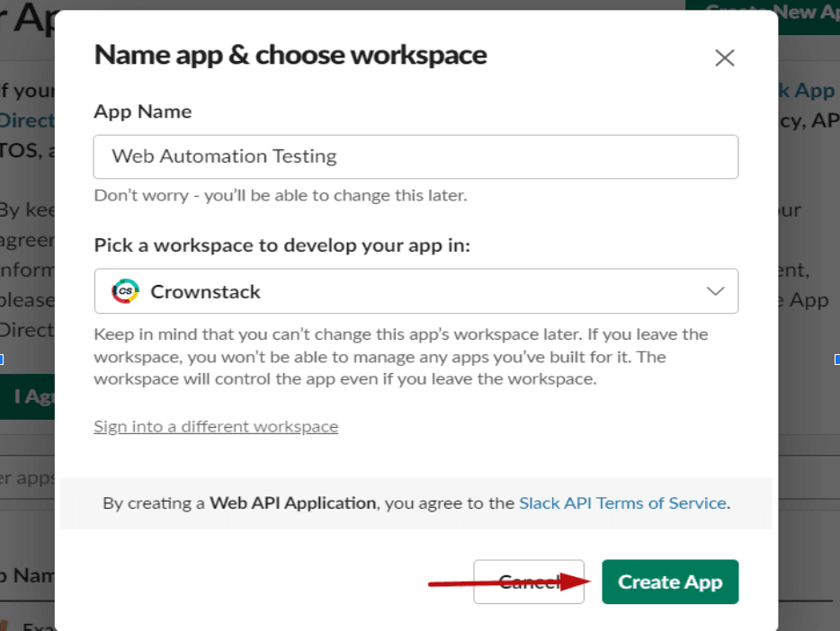
Task: Click the red arrow annotation
Action: click(x=509, y=582)
